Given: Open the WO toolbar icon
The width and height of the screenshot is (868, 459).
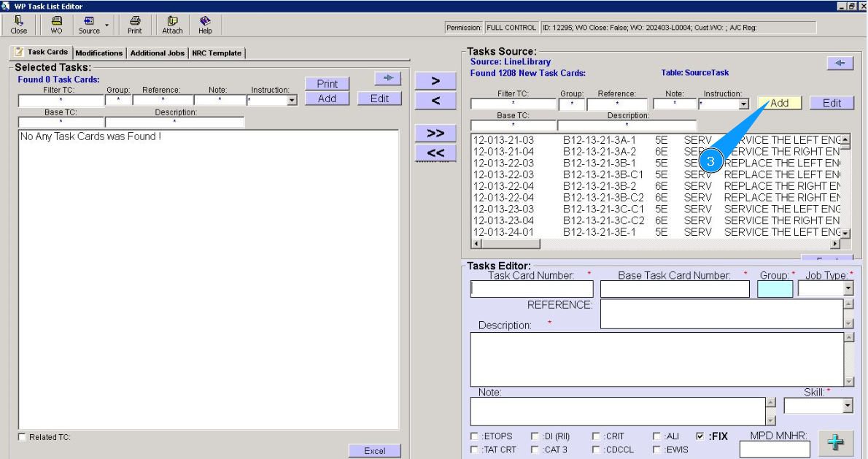Looking at the screenshot, I should pyautogui.click(x=56, y=25).
